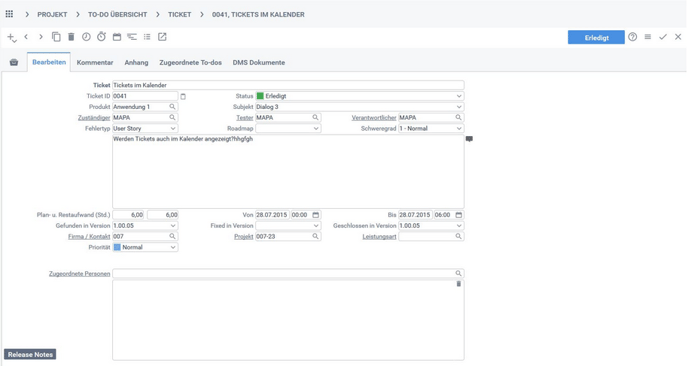Search Verantwortlicher with magnifier icon

pos(459,118)
